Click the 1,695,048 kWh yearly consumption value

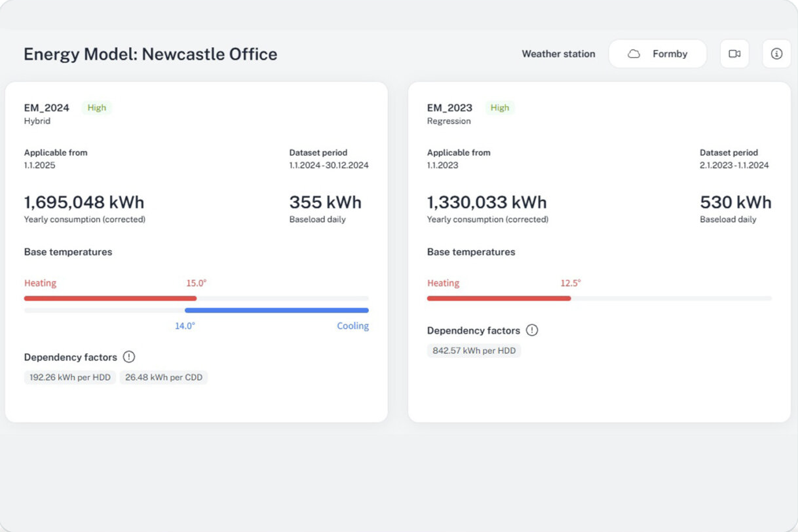pos(84,202)
